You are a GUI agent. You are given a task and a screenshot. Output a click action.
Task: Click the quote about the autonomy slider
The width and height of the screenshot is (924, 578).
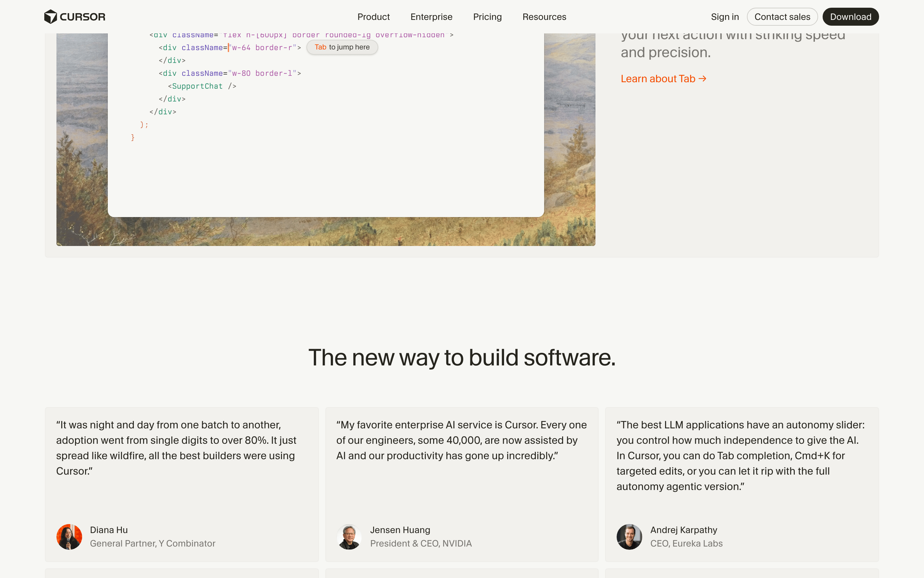pos(740,455)
